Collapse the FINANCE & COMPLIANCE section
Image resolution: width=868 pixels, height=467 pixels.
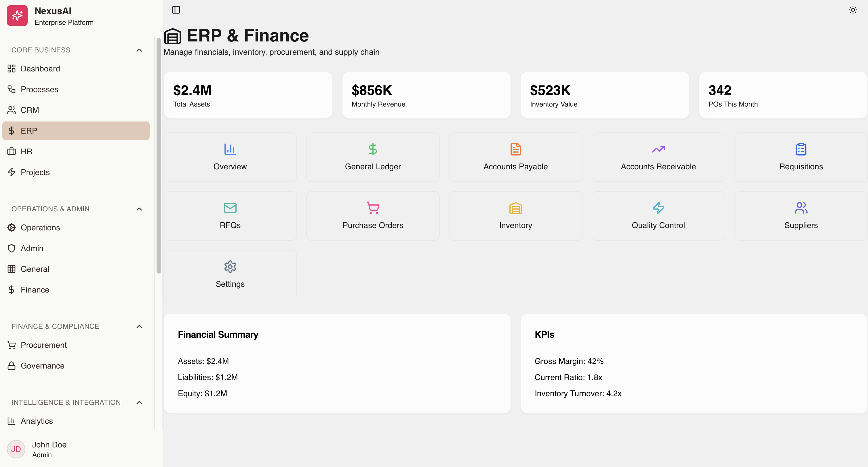click(x=139, y=326)
